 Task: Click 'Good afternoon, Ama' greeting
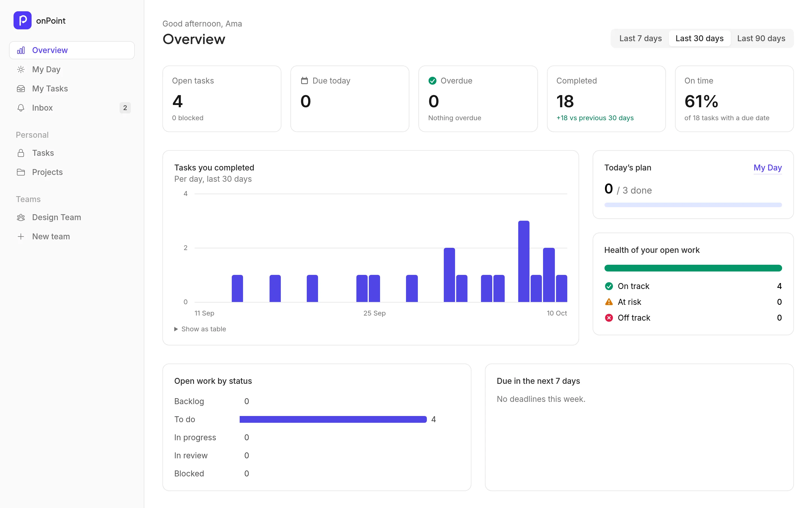(202, 24)
